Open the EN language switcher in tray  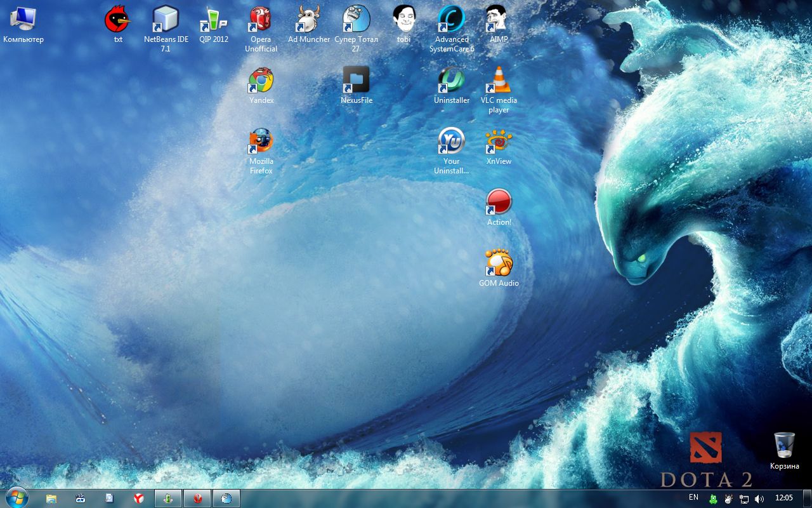click(x=693, y=497)
